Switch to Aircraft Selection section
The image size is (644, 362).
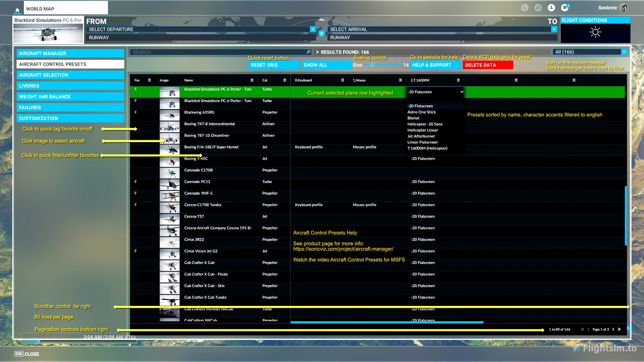(70, 75)
